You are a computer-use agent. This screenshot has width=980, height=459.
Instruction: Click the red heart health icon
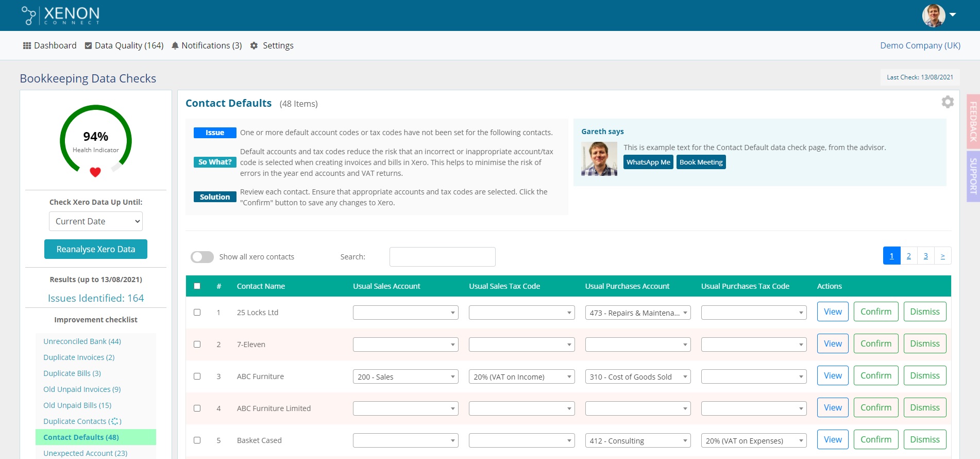(95, 172)
